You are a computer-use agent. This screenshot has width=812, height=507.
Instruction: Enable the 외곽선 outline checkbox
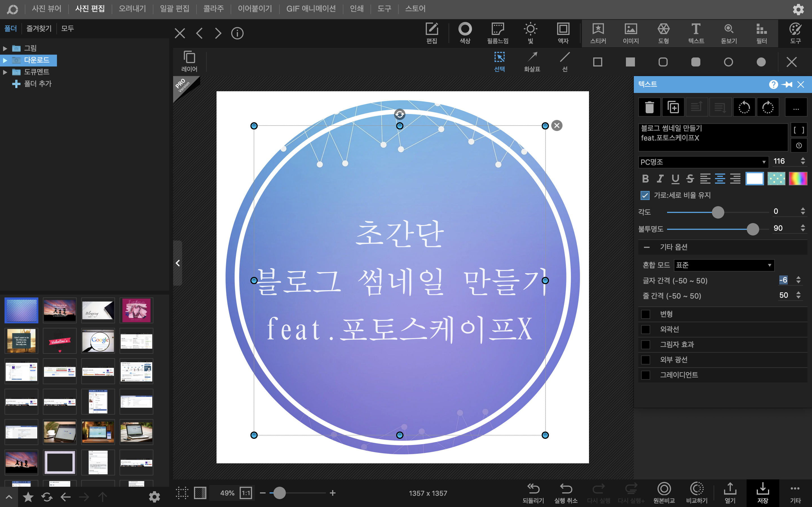(646, 329)
